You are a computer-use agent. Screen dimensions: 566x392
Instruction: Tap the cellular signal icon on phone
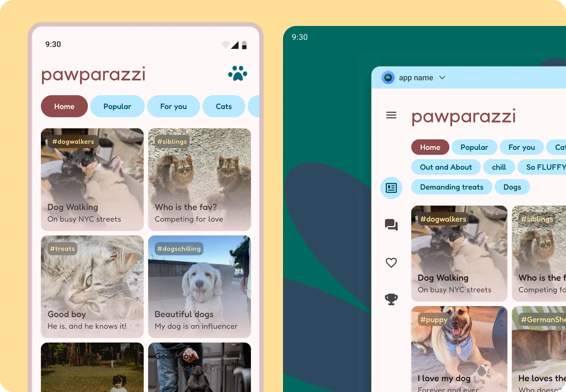(x=235, y=45)
